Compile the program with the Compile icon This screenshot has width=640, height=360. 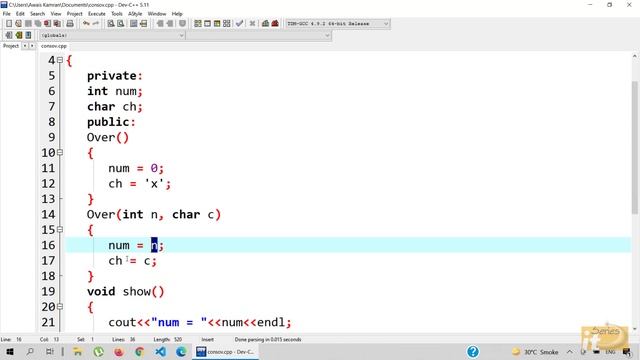(x=198, y=24)
